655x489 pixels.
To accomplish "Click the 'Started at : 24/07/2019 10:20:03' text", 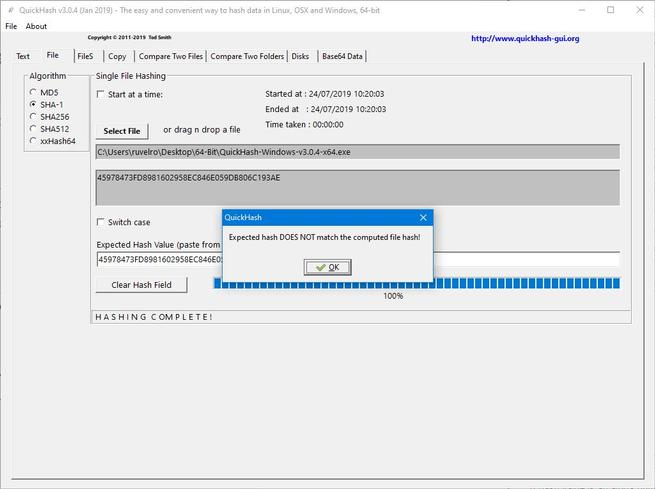I will 325,94.
